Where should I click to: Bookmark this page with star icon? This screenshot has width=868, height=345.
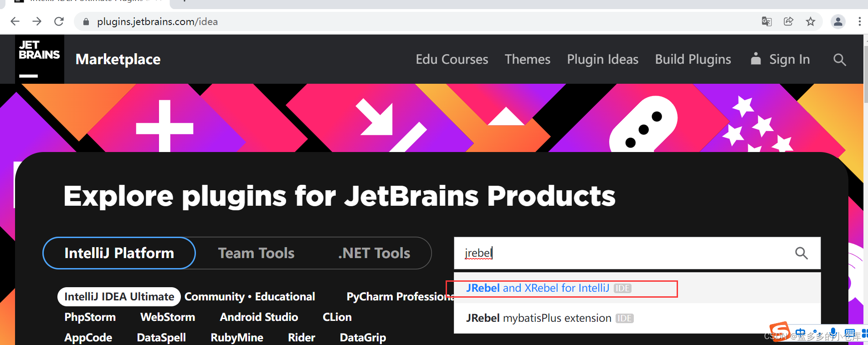point(810,21)
